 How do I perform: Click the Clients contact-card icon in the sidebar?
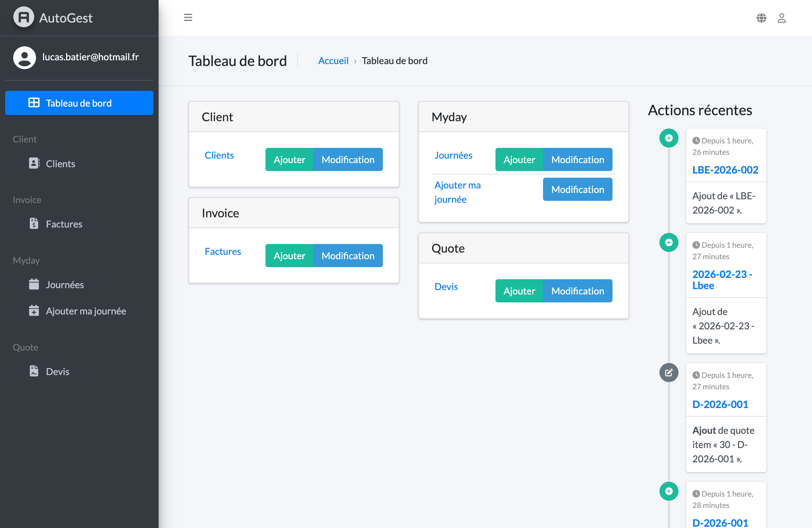[x=34, y=163]
